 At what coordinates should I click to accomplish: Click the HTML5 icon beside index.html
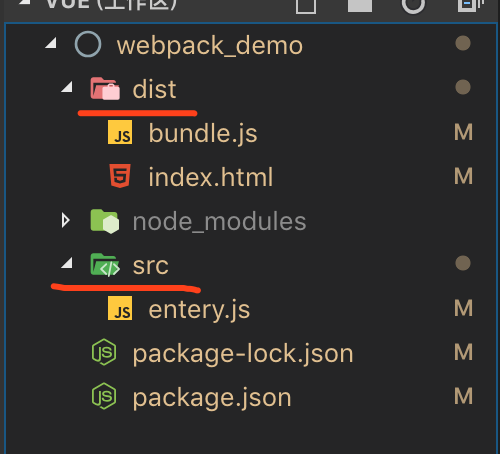tap(120, 176)
